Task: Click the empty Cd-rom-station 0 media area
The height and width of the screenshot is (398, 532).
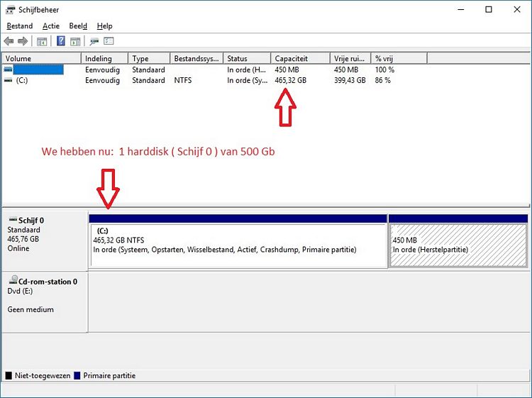Action: [x=309, y=302]
